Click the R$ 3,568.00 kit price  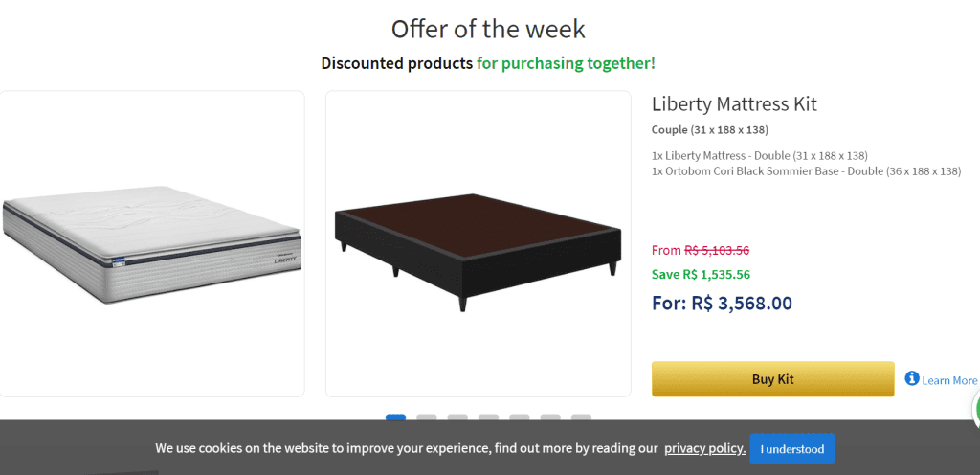pos(722,304)
